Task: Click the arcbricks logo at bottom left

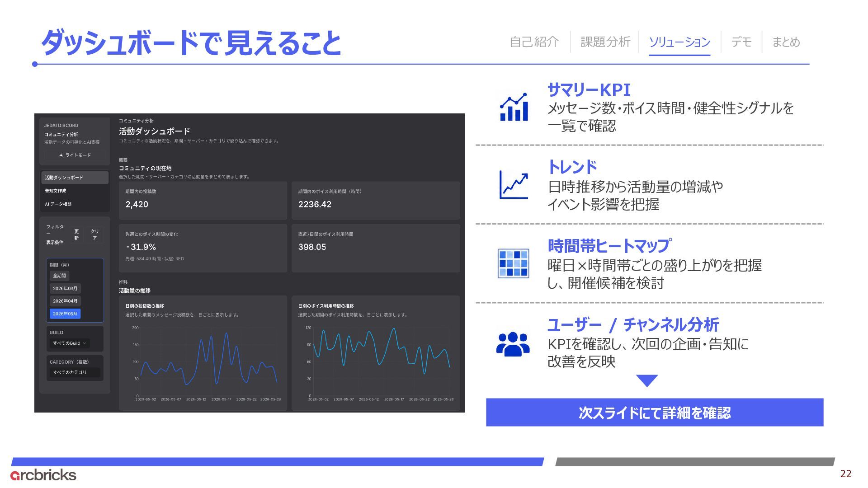Action: click(43, 475)
